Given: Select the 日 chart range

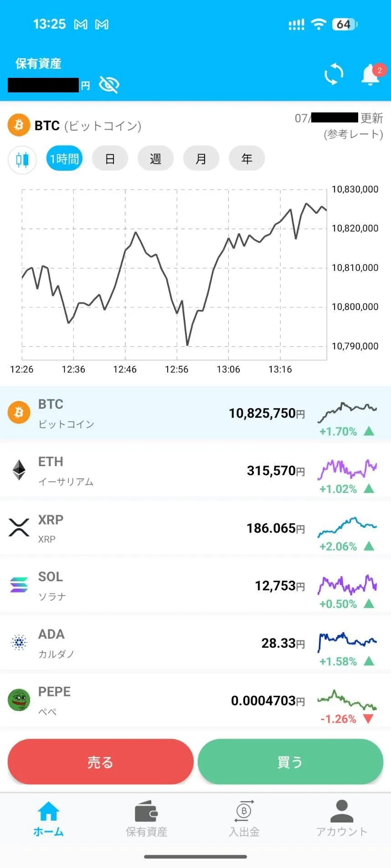Looking at the screenshot, I should coord(110,158).
